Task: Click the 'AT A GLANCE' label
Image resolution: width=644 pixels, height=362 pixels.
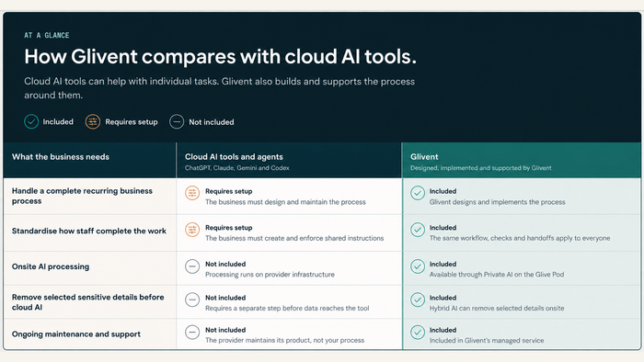Action: point(46,35)
